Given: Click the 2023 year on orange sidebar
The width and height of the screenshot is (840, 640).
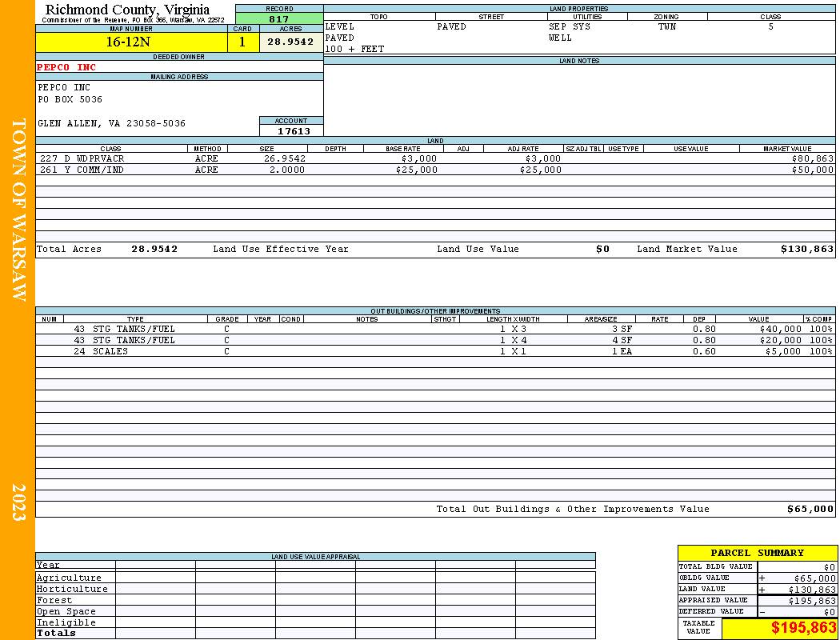Looking at the screenshot, I should (x=18, y=502).
